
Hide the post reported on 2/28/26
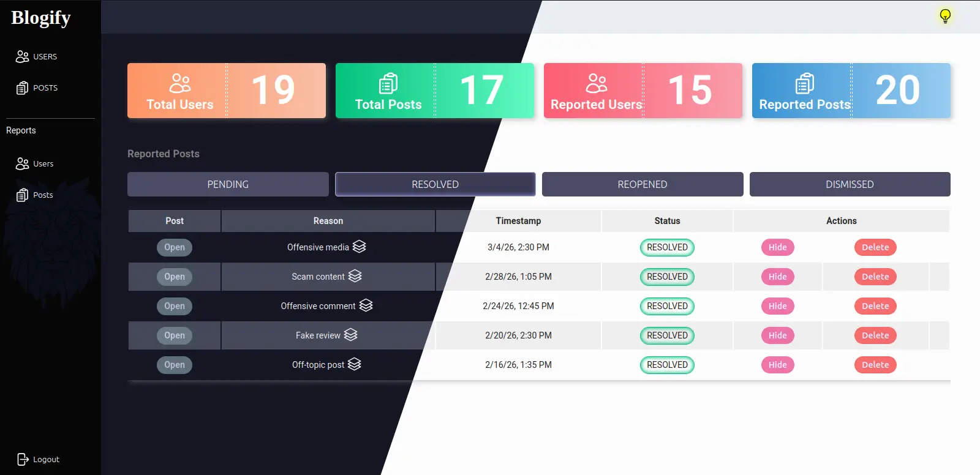[x=777, y=277]
